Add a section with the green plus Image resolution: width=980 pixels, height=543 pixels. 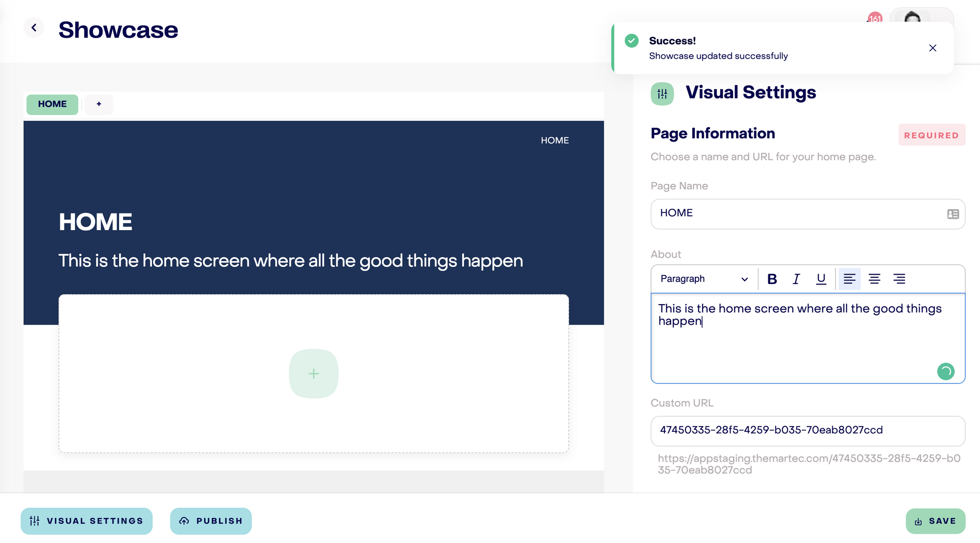coord(314,374)
